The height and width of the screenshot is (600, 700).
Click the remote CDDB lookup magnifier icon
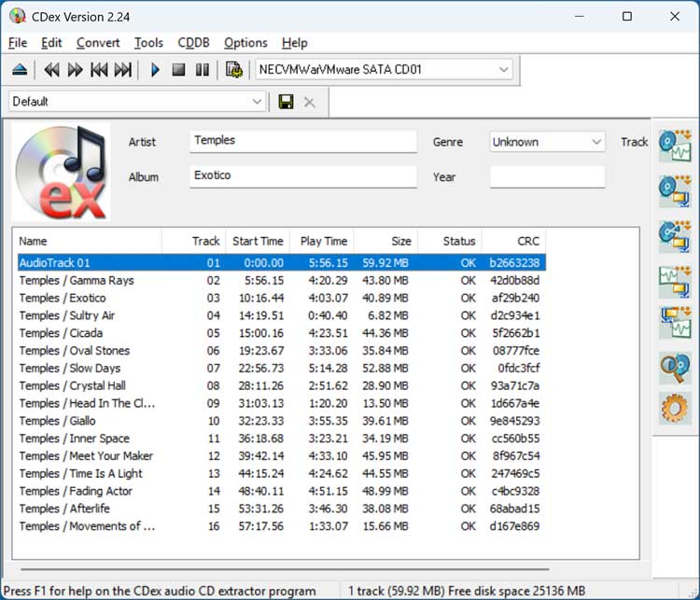tap(675, 369)
